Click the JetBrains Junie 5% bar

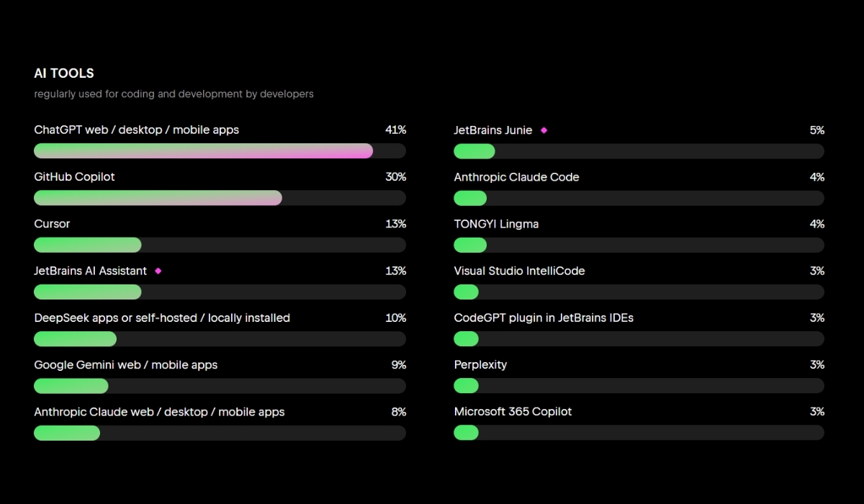pyautogui.click(x=639, y=151)
